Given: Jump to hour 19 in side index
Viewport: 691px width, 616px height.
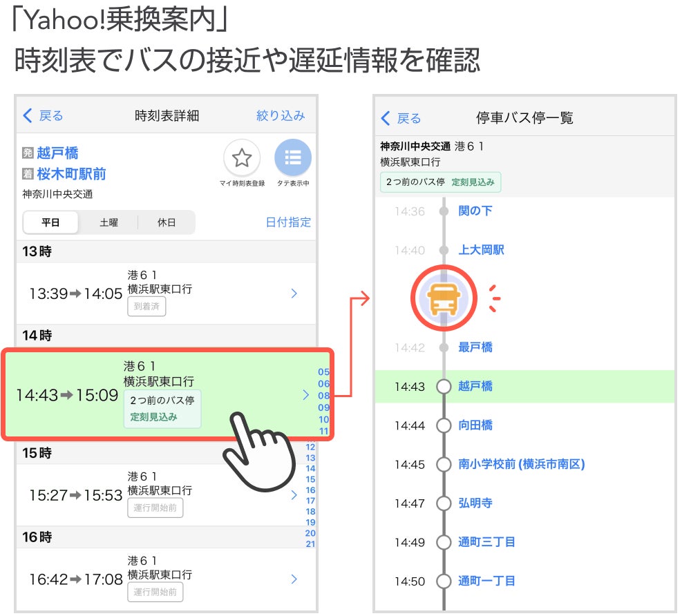Looking at the screenshot, I should point(310,522).
